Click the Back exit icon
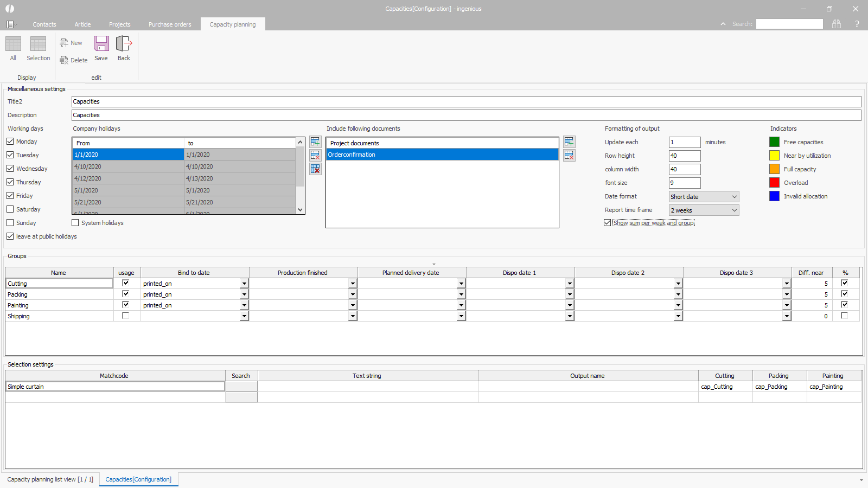 click(x=124, y=44)
